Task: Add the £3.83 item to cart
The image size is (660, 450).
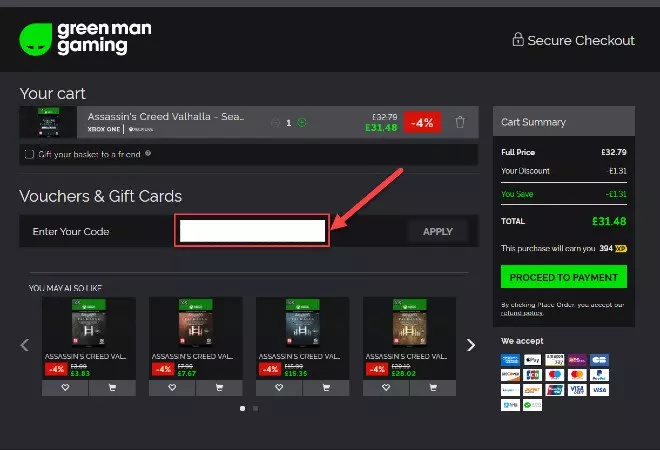Action: pyautogui.click(x=112, y=388)
